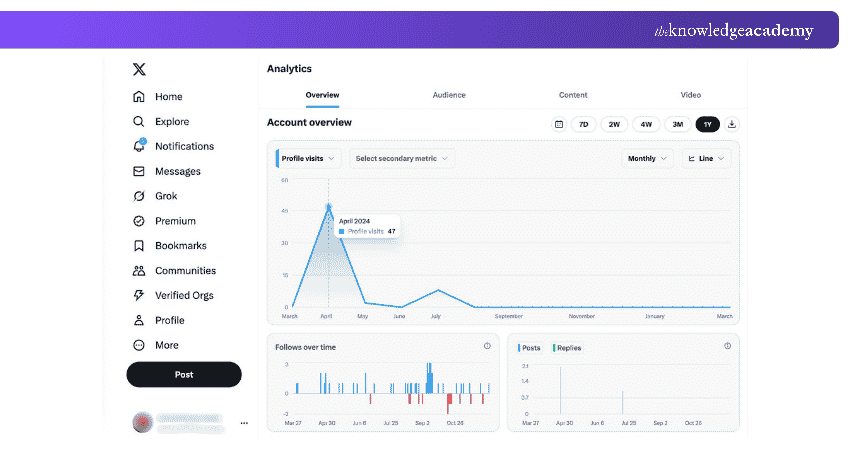Viewport: 850px width, 450px height.
Task: Click the knowledgeacademy logo in banner
Action: coord(734,31)
